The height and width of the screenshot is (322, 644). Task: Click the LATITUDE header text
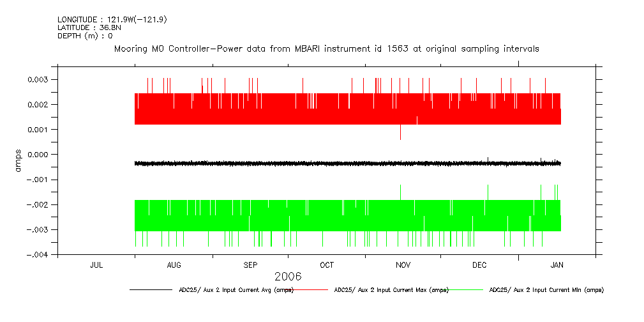point(88,28)
